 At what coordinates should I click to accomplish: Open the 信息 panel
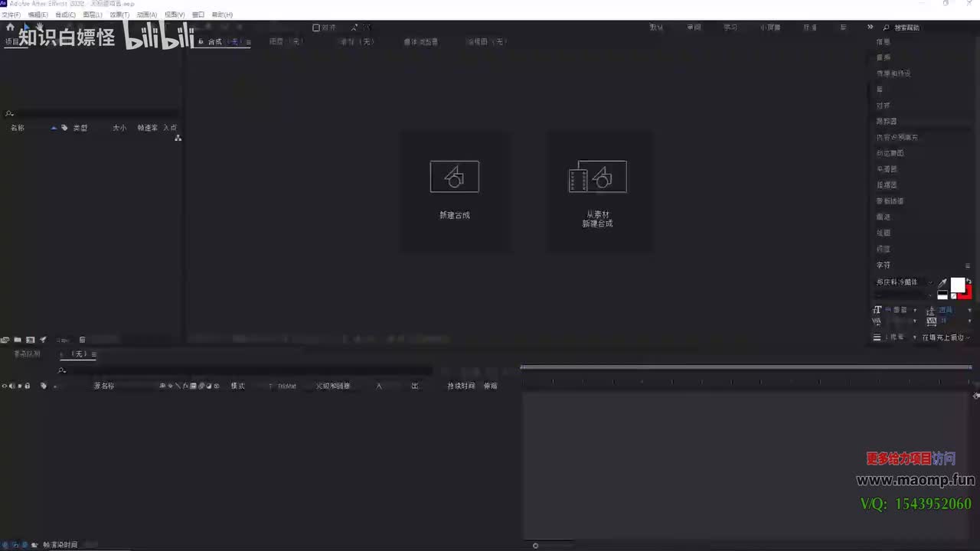[x=884, y=42]
